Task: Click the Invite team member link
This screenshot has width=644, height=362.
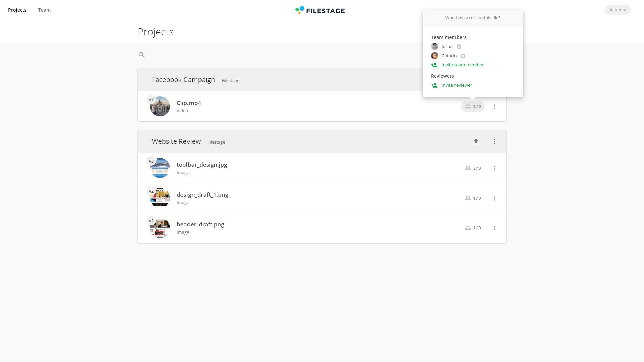Action: 463,65
